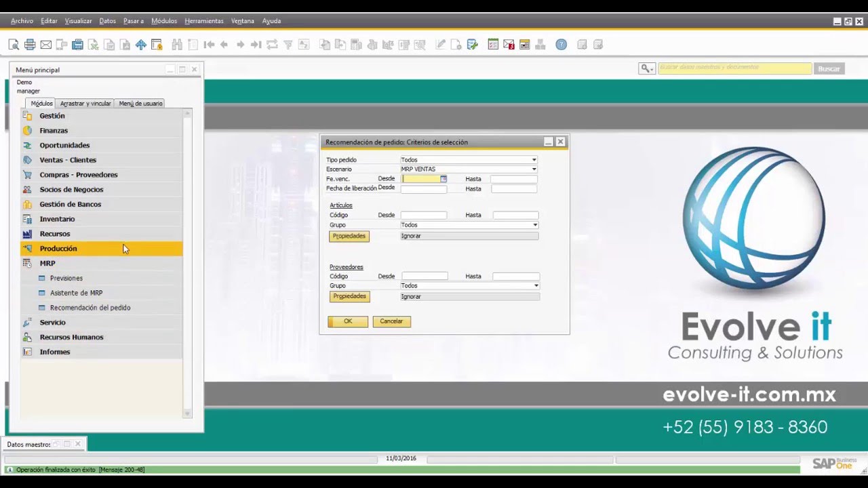This screenshot has height=488, width=868.
Task: Select the Módulos tab
Action: coord(41,104)
